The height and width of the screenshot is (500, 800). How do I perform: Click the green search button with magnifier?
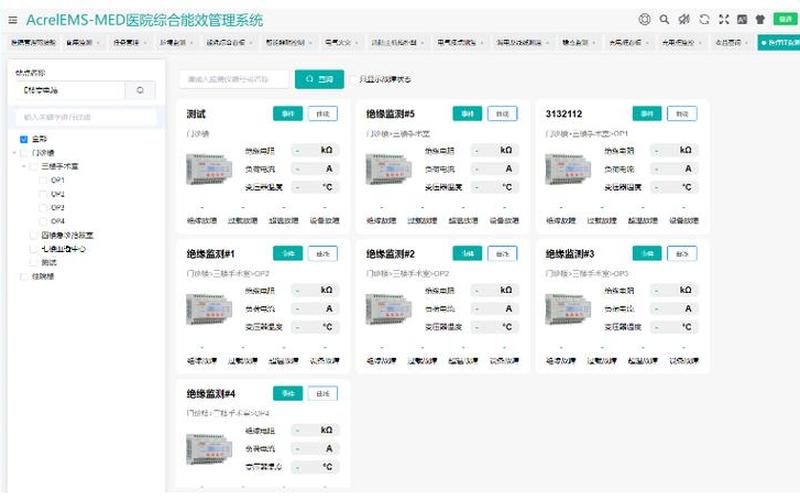coord(319,79)
